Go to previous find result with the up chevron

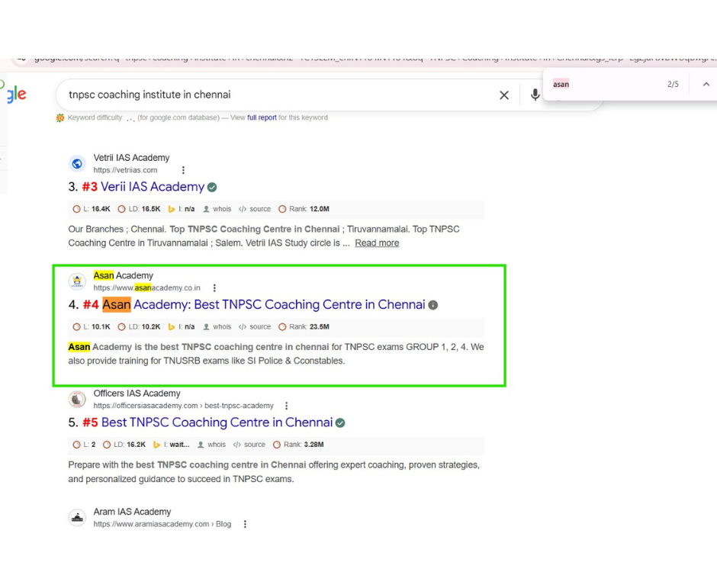click(x=706, y=84)
